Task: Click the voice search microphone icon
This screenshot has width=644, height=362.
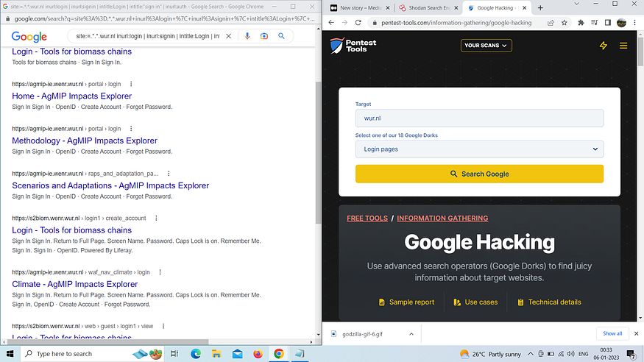Action: [247, 36]
